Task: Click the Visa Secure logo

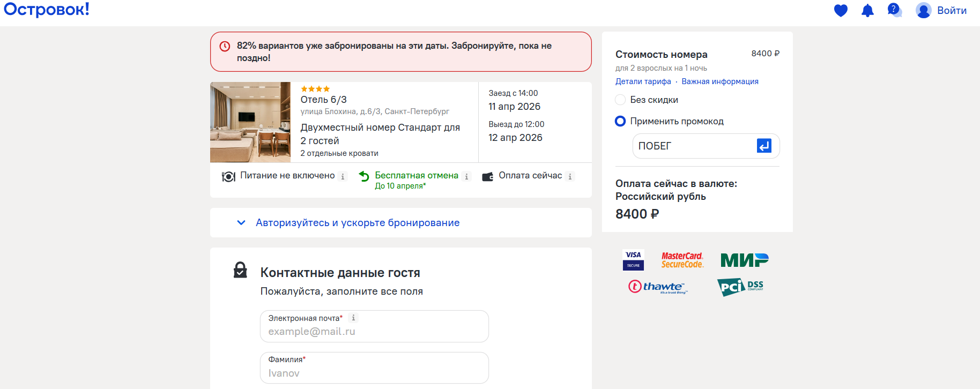Action: 633,260
